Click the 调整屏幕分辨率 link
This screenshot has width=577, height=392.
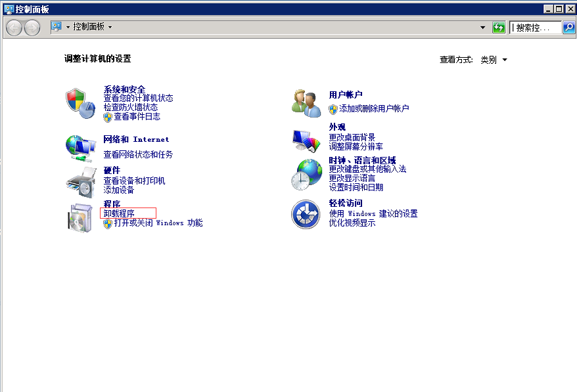click(x=356, y=146)
